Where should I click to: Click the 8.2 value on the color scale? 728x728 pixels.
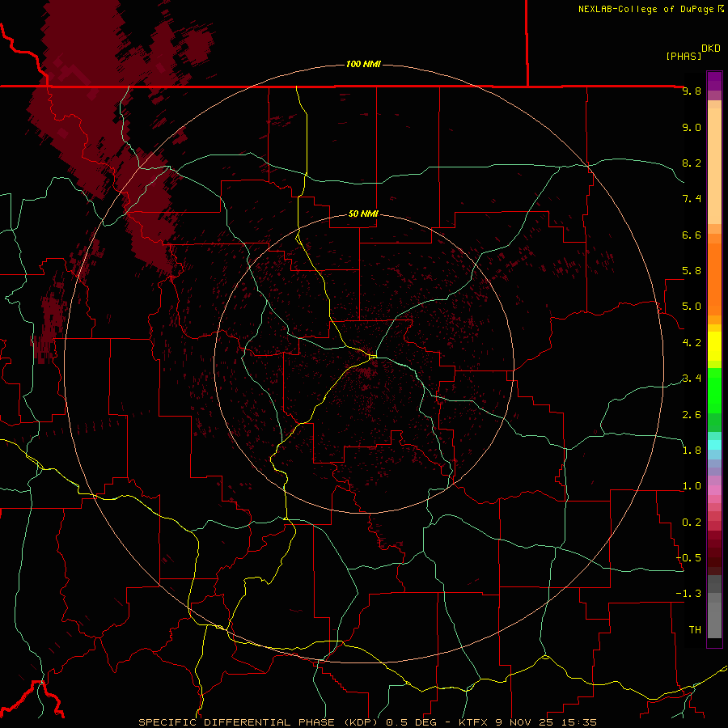coord(692,163)
